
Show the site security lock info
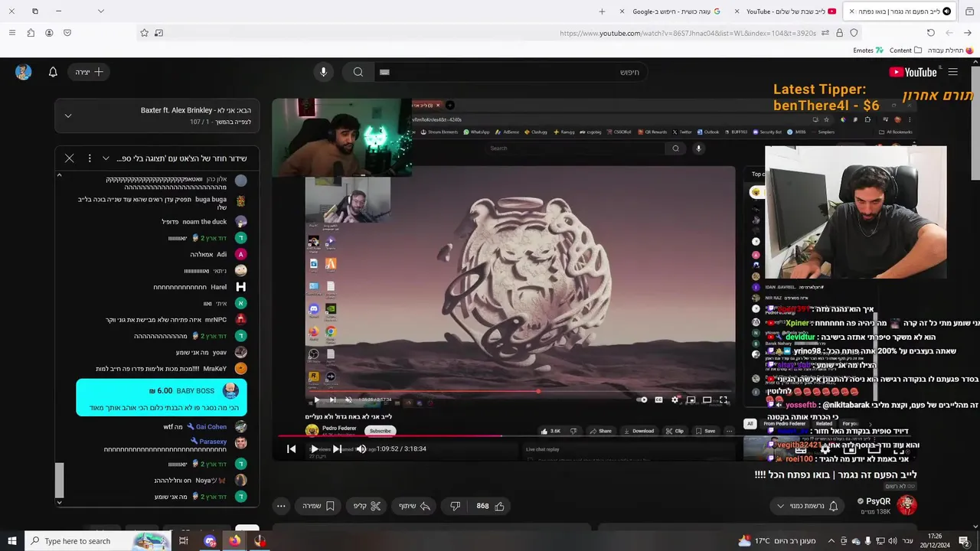click(x=840, y=33)
